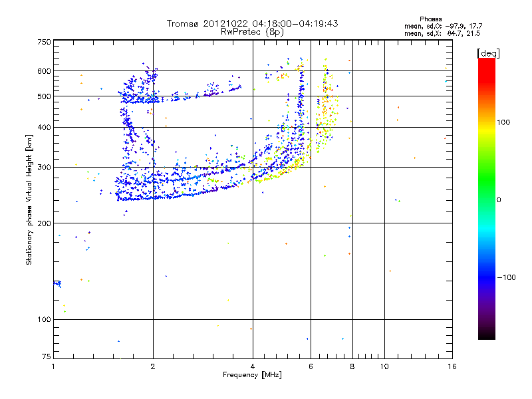
Task: Click the colorbar label '100'
Action: (x=503, y=122)
